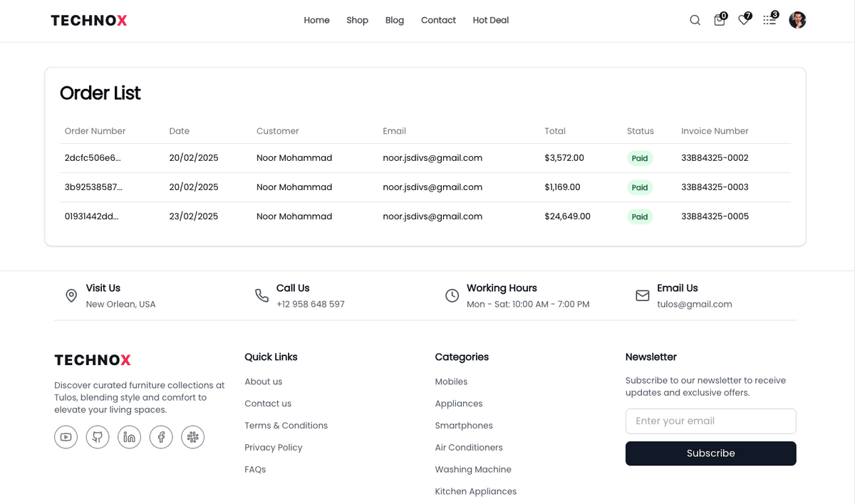Screen dimensions: 855x504
Task: Click the Enter your email field
Action: pos(710,421)
